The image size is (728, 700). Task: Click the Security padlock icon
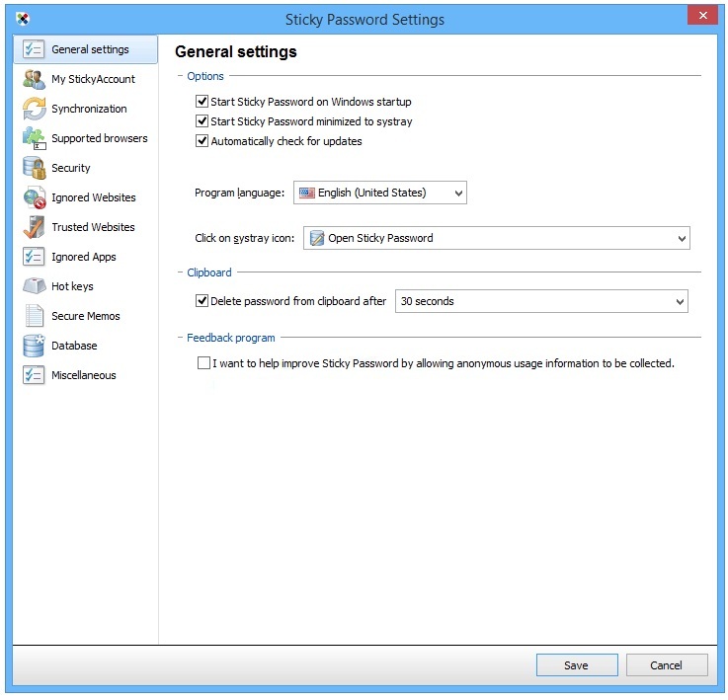pos(34,168)
